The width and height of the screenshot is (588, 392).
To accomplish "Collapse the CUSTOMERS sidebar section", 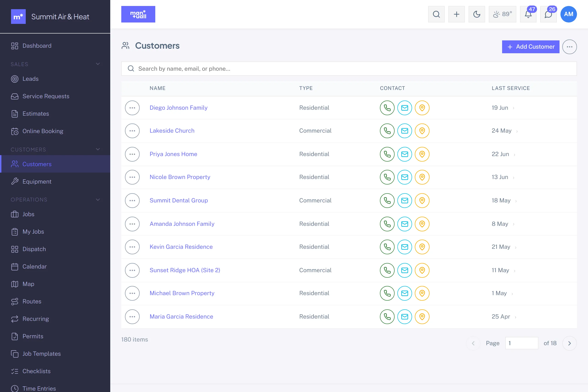I will pyautogui.click(x=98, y=149).
